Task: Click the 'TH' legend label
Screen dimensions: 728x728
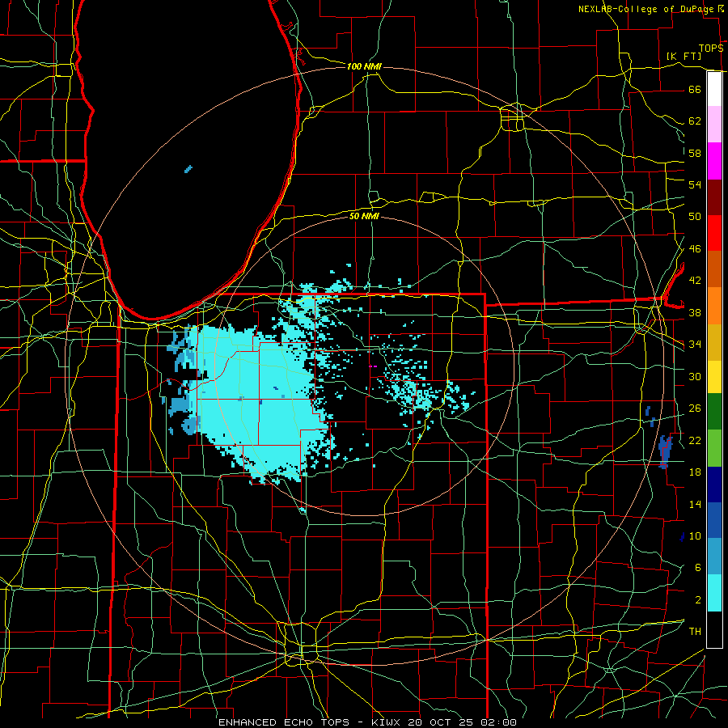Action: pyautogui.click(x=695, y=632)
